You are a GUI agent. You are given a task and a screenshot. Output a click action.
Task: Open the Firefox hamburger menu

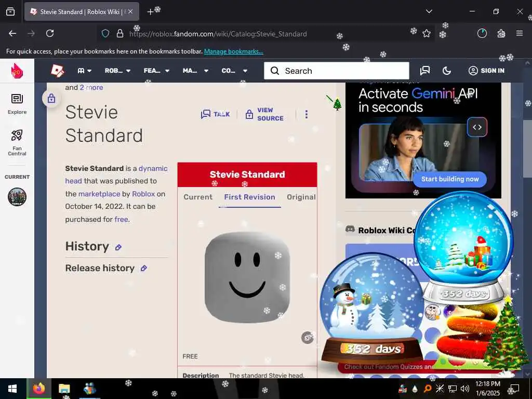tap(520, 33)
